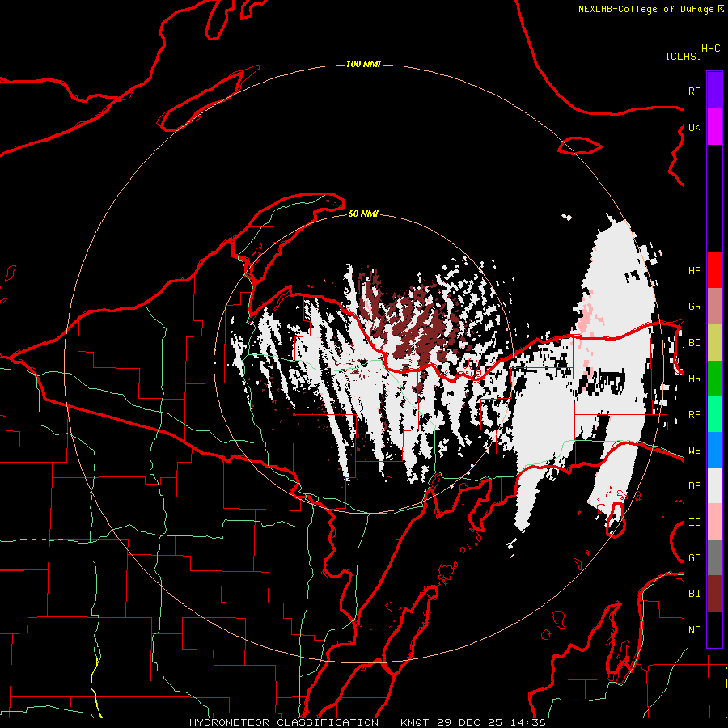Click the 100 NMI range ring label
Viewport: 728px width, 728px height.
pos(363,64)
